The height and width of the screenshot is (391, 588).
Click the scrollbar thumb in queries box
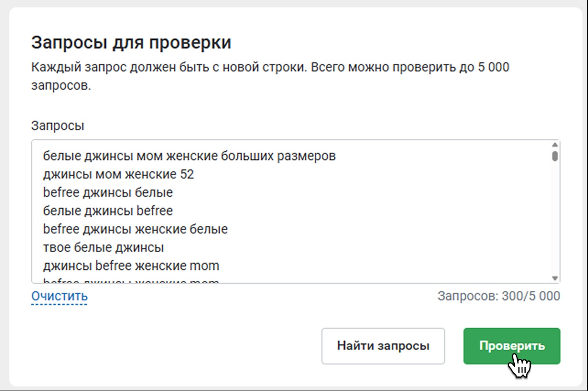[x=555, y=156]
